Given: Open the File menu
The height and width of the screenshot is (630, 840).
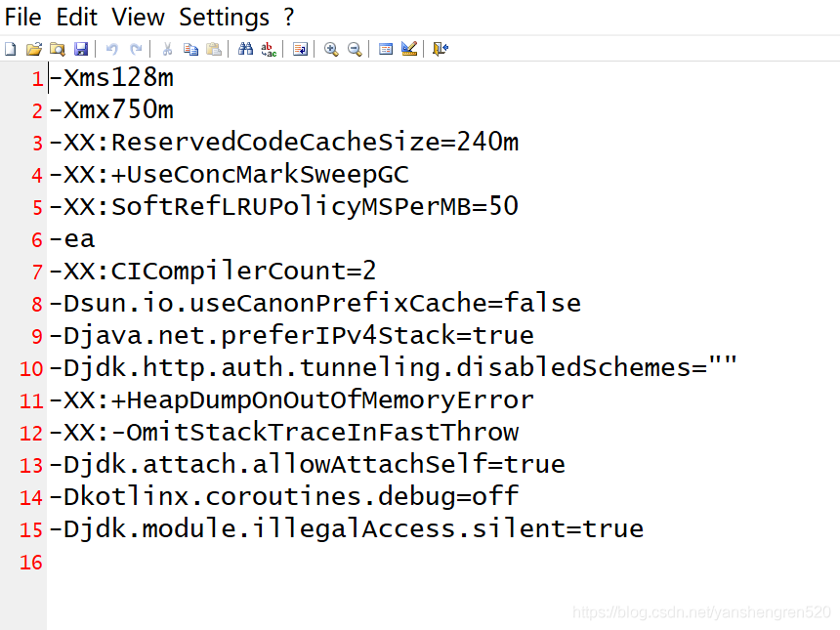Looking at the screenshot, I should [x=23, y=18].
